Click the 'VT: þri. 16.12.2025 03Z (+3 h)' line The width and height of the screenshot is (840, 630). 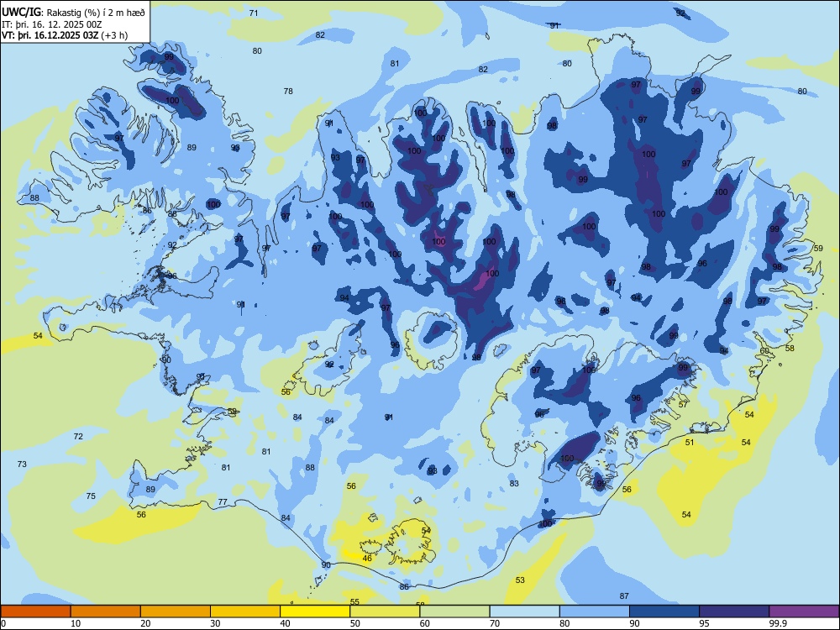pyautogui.click(x=65, y=35)
